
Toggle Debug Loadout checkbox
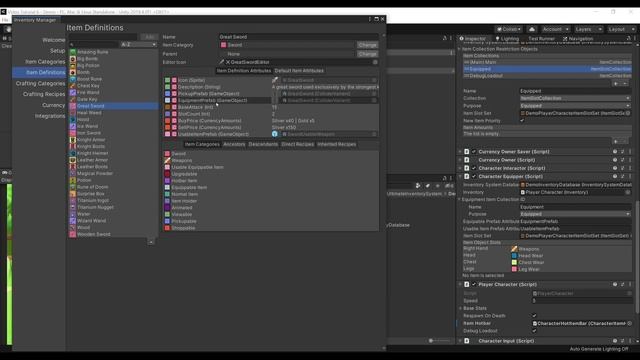click(534, 331)
